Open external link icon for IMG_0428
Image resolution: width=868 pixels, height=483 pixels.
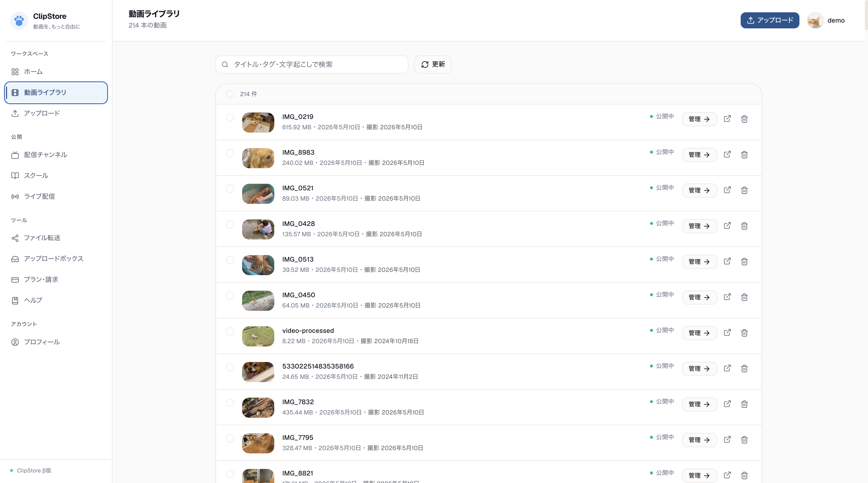(x=727, y=226)
